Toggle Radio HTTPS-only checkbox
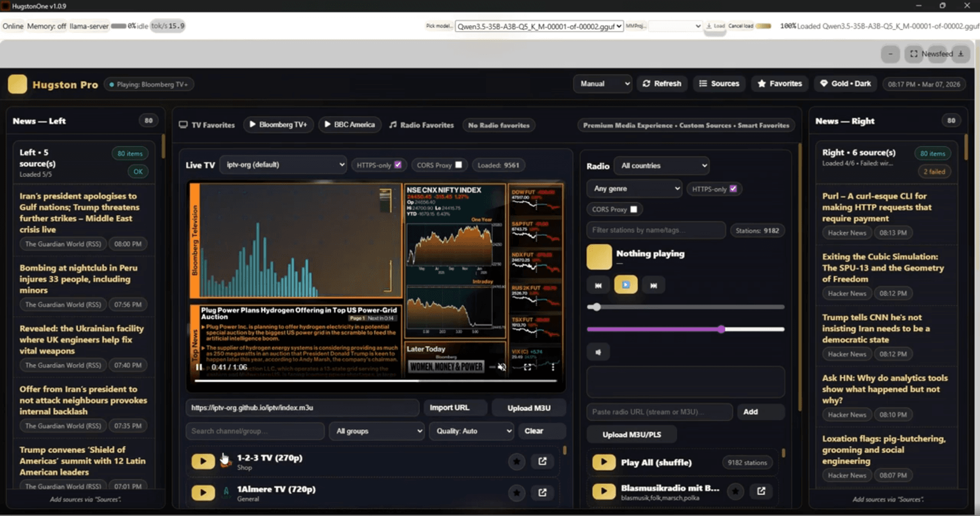The height and width of the screenshot is (516, 980). [733, 189]
